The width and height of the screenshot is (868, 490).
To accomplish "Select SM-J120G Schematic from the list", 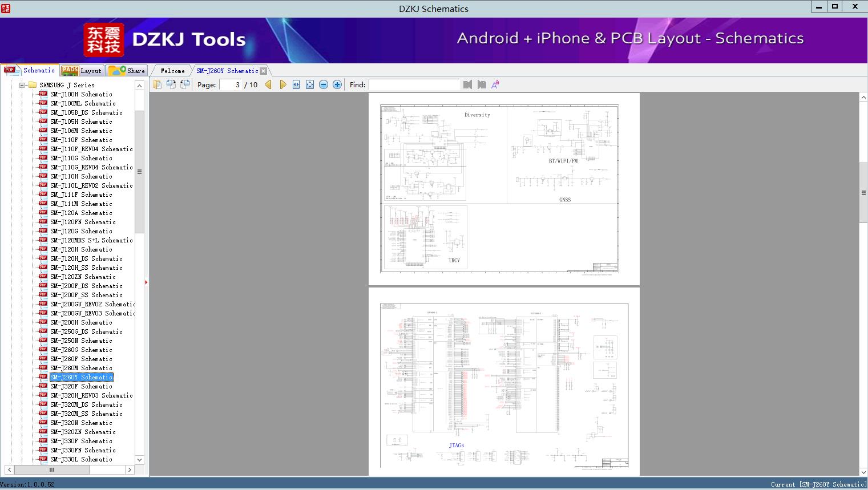I will tap(81, 231).
